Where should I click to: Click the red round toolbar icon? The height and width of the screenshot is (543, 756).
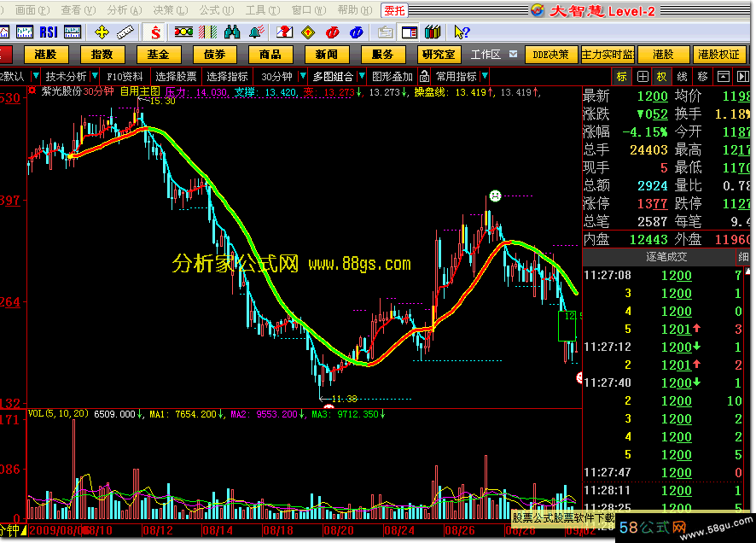[x=333, y=32]
